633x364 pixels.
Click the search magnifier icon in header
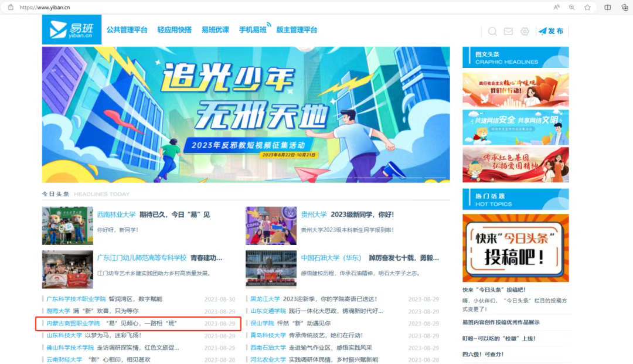pos(492,31)
